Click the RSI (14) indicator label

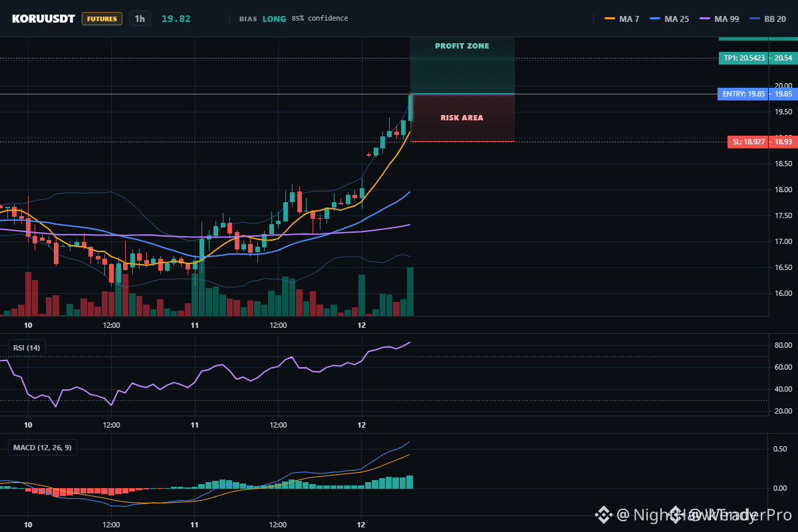coord(27,348)
